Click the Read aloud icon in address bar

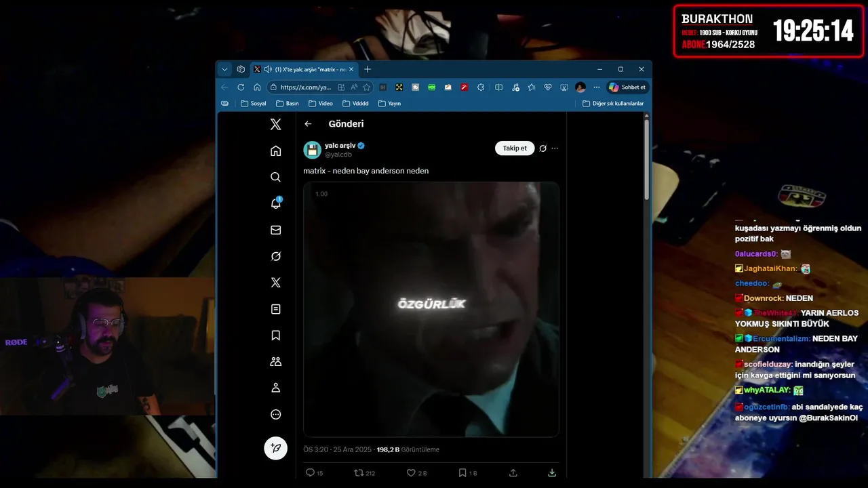(354, 87)
